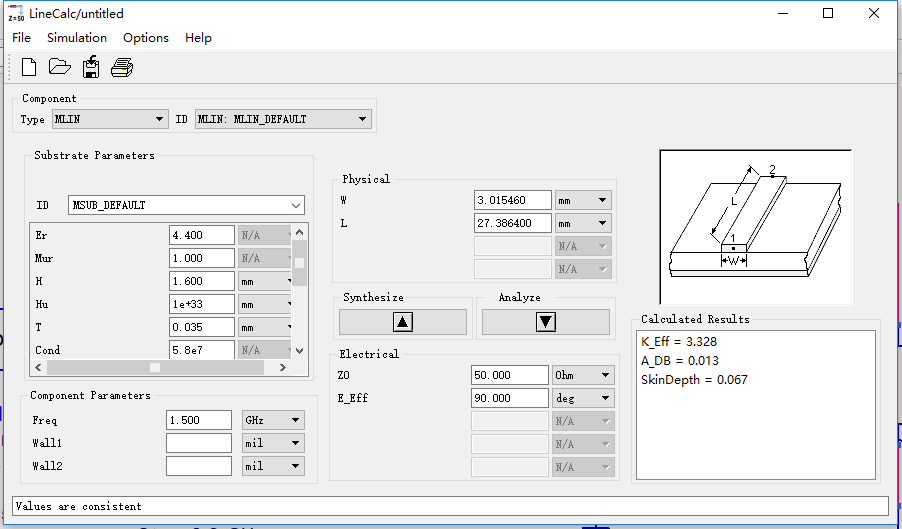This screenshot has width=902, height=529.
Task: Click the substrate parameters horizontal scrollbar
Action: coord(155,368)
